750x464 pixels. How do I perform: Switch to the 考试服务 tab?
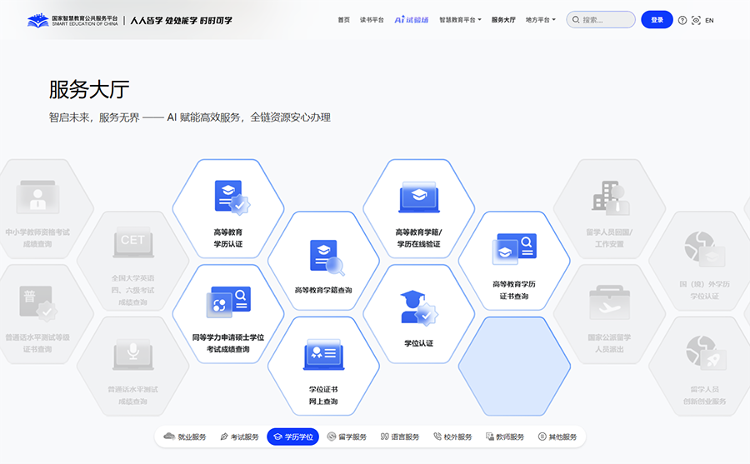(238, 437)
